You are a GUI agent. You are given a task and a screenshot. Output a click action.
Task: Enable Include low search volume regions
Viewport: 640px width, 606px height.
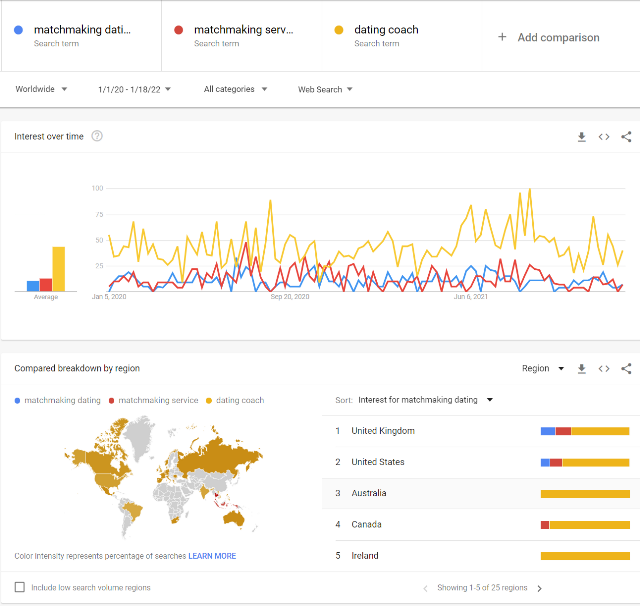(20, 587)
